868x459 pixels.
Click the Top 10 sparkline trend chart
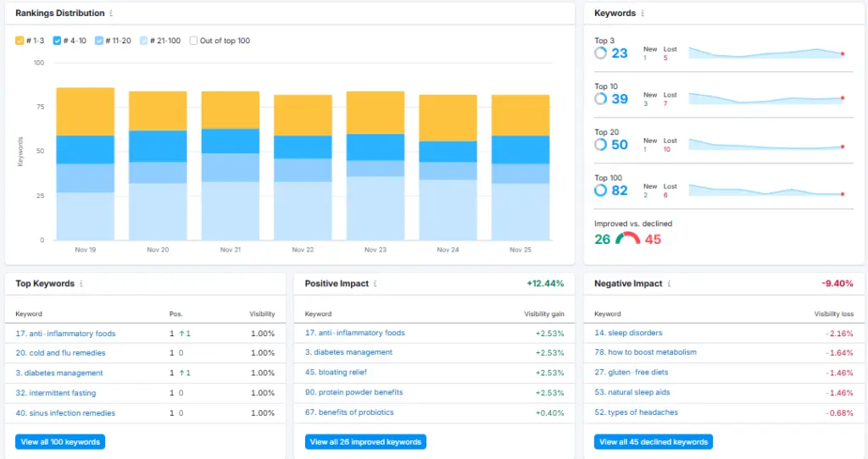pyautogui.click(x=767, y=98)
